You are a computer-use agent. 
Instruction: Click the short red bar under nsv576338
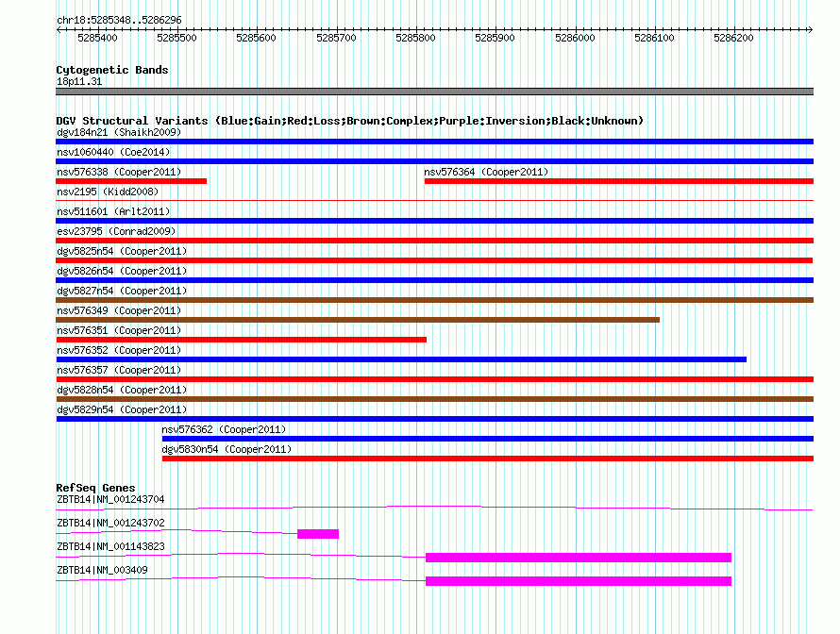[x=131, y=181]
